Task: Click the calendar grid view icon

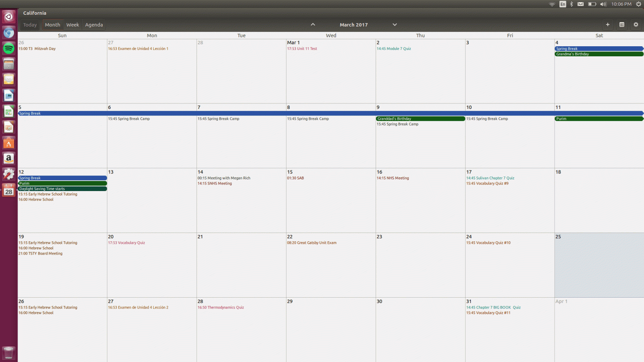Action: (x=621, y=25)
